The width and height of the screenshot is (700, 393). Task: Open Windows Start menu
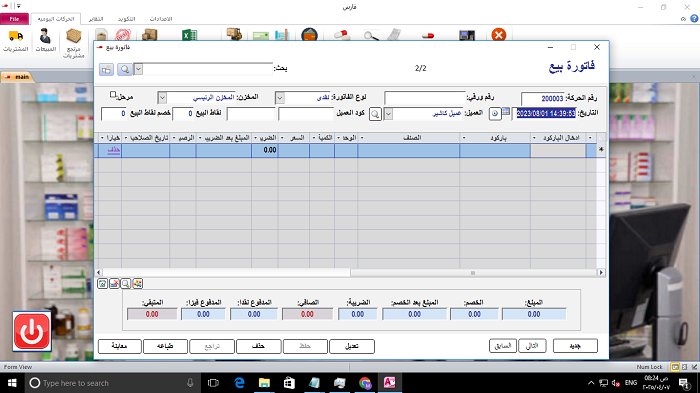coord(12,383)
